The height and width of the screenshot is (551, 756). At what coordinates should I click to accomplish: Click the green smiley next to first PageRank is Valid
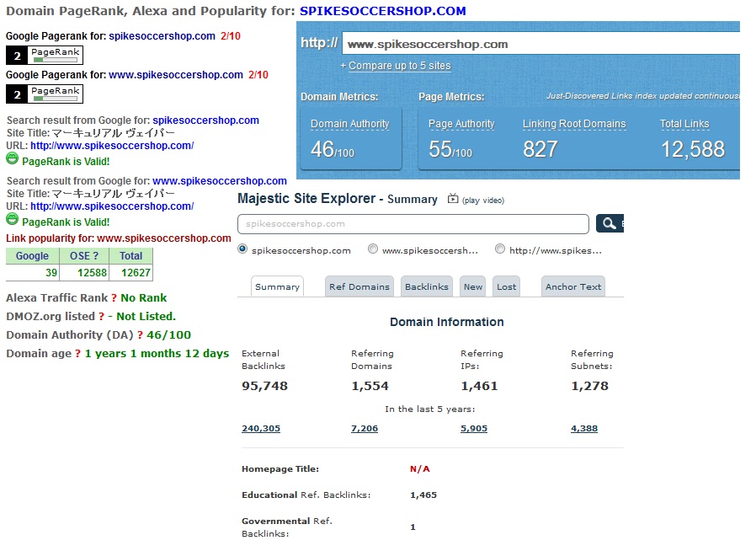[12, 158]
